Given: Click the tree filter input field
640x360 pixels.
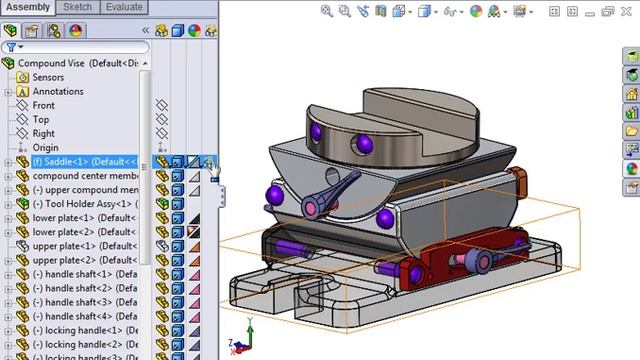Looking at the screenshot, I should pos(76,47).
